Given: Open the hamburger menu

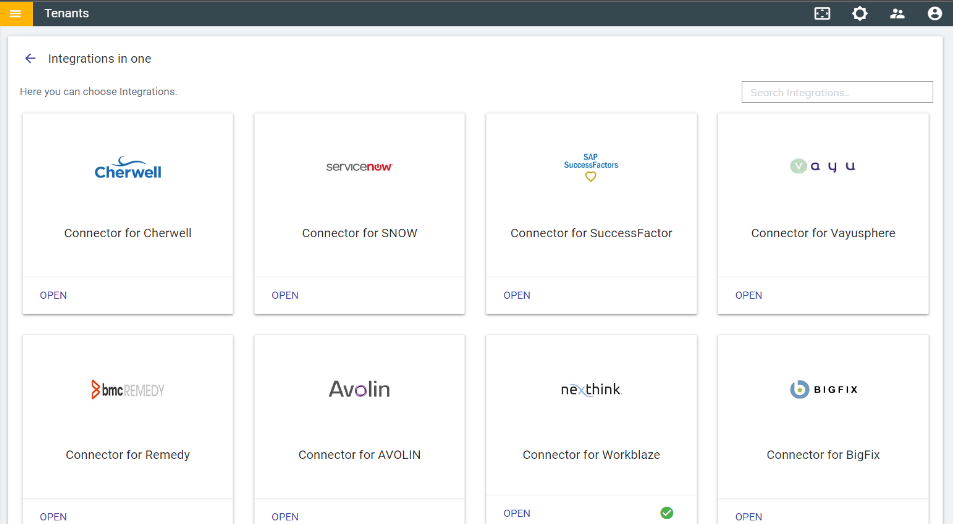Looking at the screenshot, I should click(x=16, y=13).
